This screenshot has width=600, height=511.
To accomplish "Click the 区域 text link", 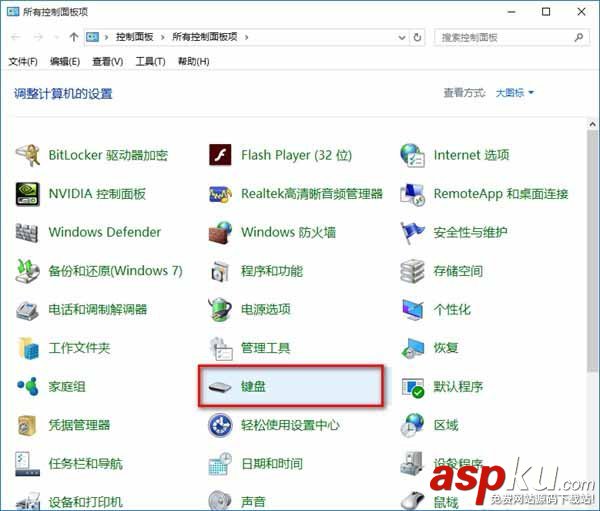I will click(446, 425).
